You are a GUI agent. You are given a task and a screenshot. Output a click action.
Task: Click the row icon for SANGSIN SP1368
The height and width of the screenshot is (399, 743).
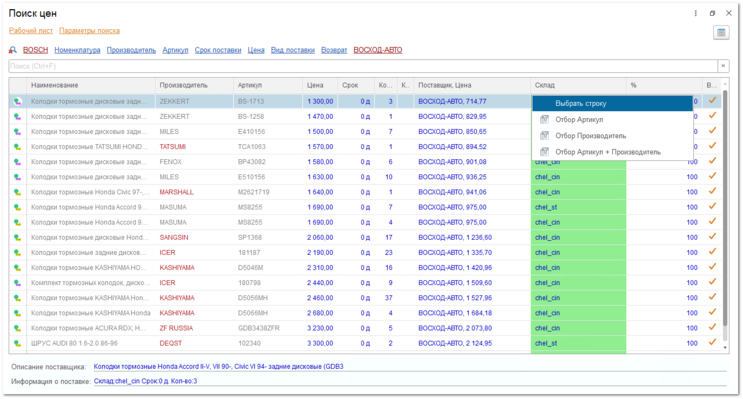18,237
